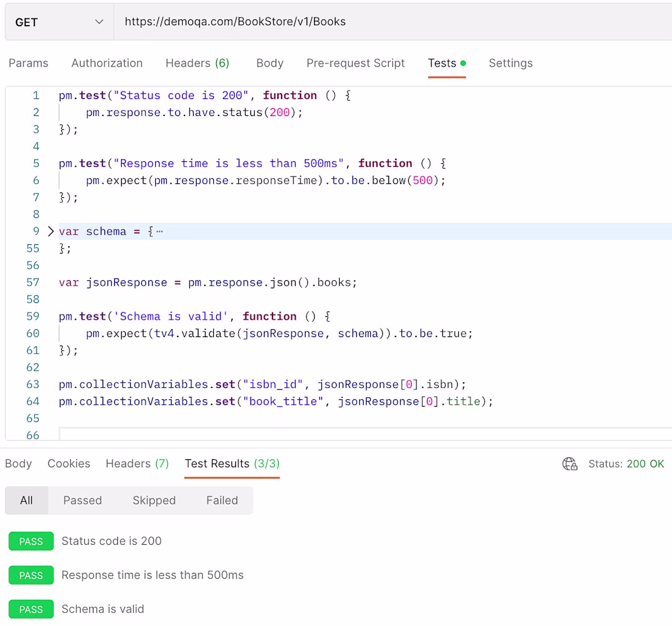Open the Pre-request Script tab
This screenshot has height=626, width=672.
tap(356, 63)
